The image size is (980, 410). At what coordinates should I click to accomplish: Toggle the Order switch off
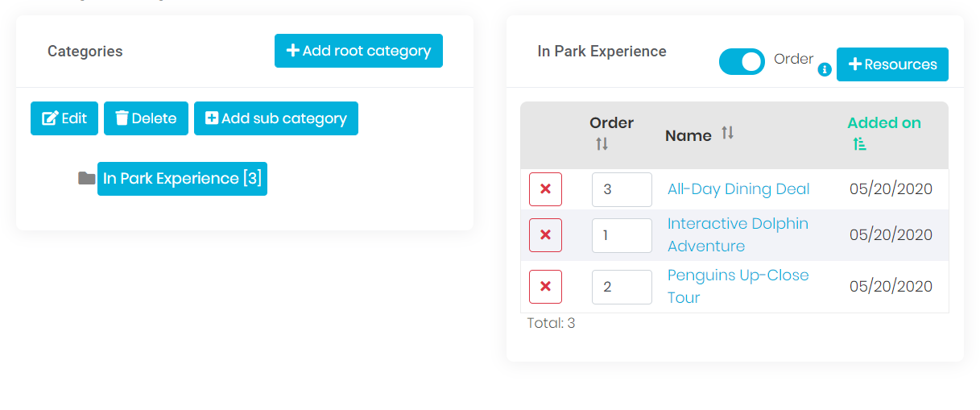pyautogui.click(x=742, y=61)
